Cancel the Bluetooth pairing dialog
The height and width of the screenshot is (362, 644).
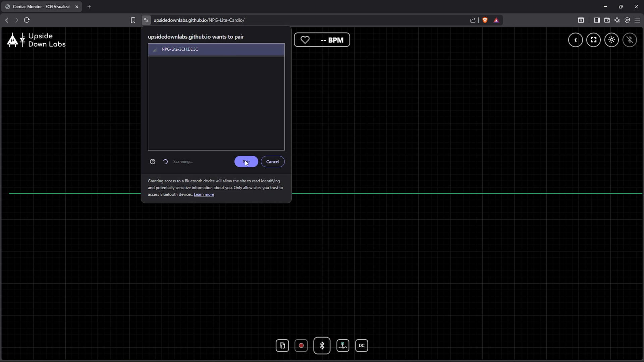(x=273, y=162)
